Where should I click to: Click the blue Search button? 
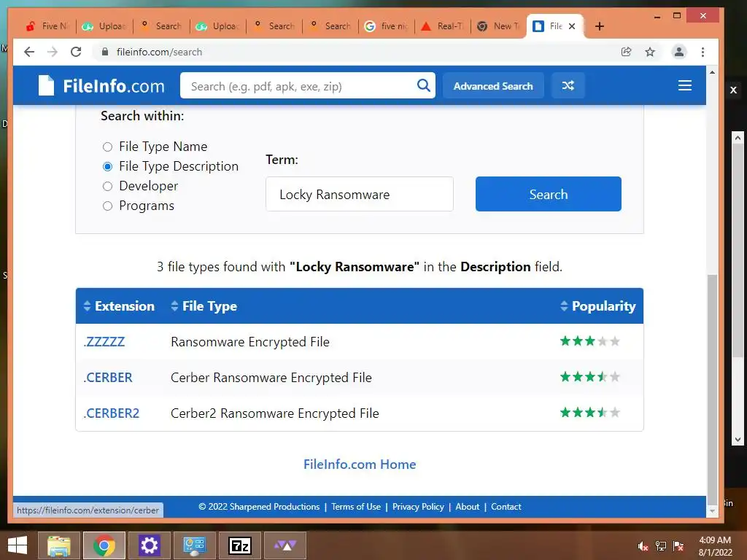click(549, 194)
